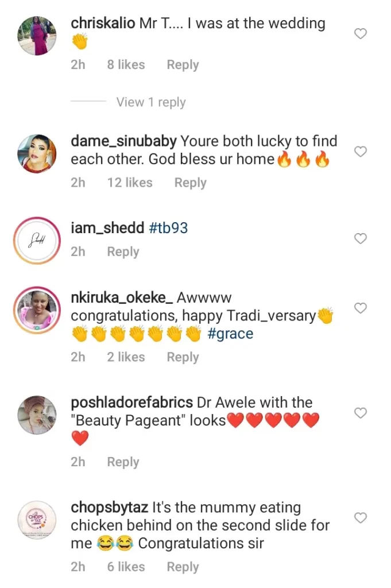This screenshot has width=391, height=588.
Task: Reply to chriskalio's comment
Action: click(183, 65)
